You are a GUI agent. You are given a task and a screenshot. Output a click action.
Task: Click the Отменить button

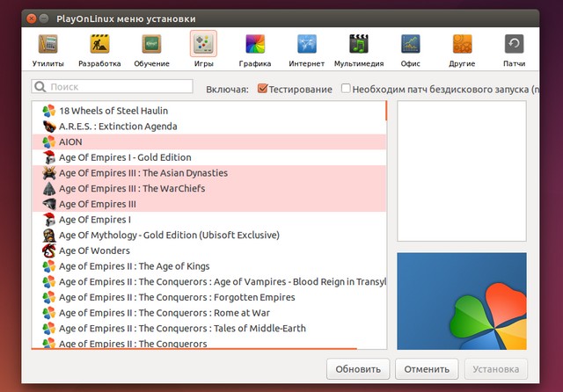tap(427, 369)
